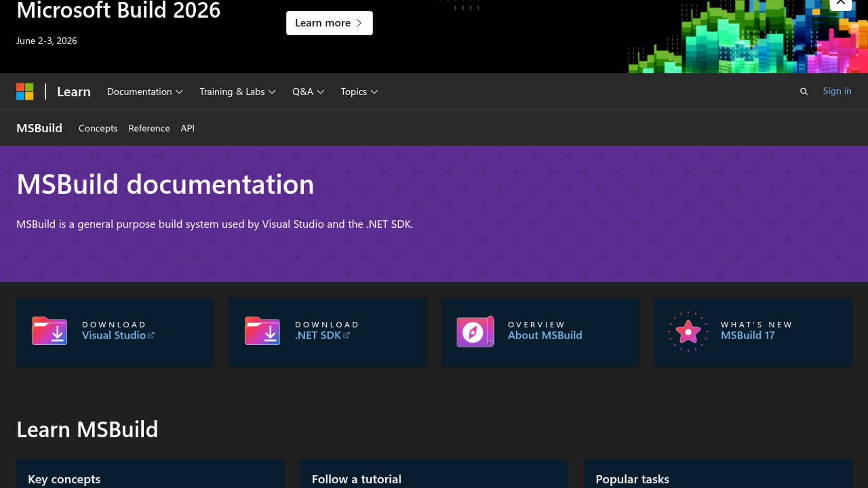The height and width of the screenshot is (488, 868).
Task: Click the MSBuild 17 star icon
Action: click(x=688, y=332)
